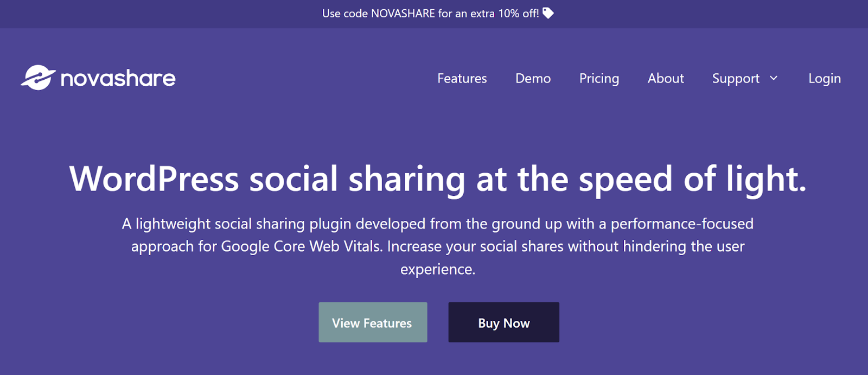Viewport: 868px width, 375px height.
Task: Click the hero description paragraph text
Action: (437, 246)
